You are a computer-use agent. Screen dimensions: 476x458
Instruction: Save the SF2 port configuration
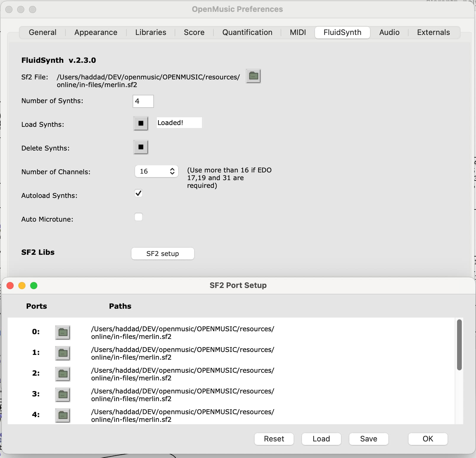[369, 439]
